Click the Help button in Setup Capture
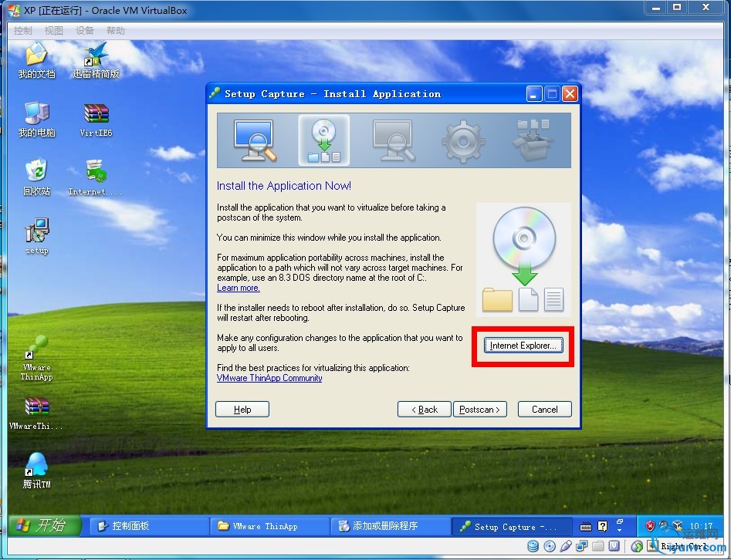 [242, 409]
